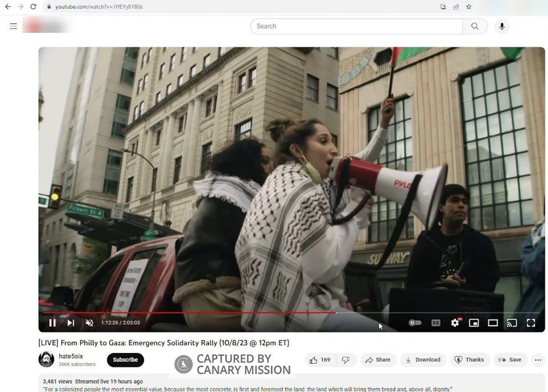Click the Search input field
Screen dimensions: 548x392
point(356,26)
